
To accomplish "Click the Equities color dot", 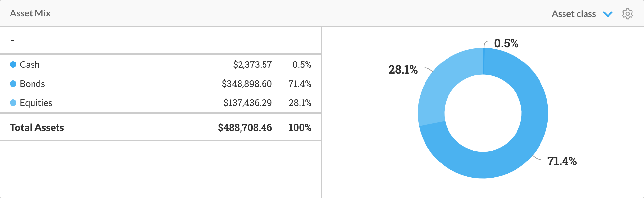I will (x=13, y=103).
